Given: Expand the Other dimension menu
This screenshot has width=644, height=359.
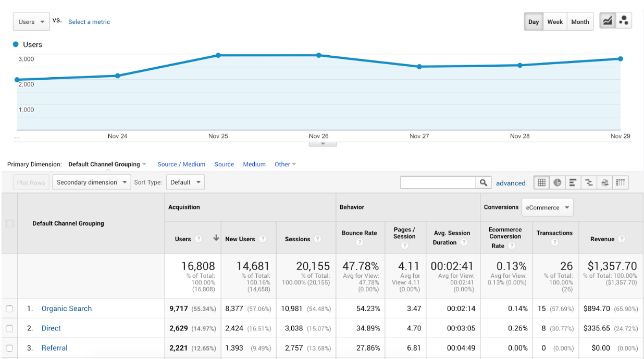Looking at the screenshot, I should [286, 164].
